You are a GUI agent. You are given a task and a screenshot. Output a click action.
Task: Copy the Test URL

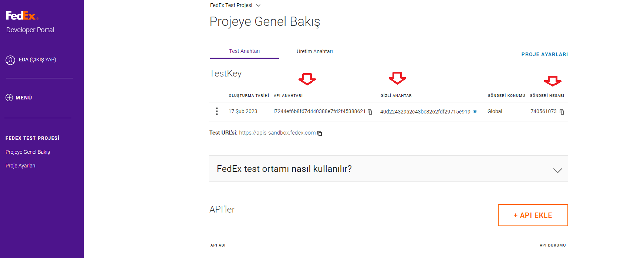[320, 133]
